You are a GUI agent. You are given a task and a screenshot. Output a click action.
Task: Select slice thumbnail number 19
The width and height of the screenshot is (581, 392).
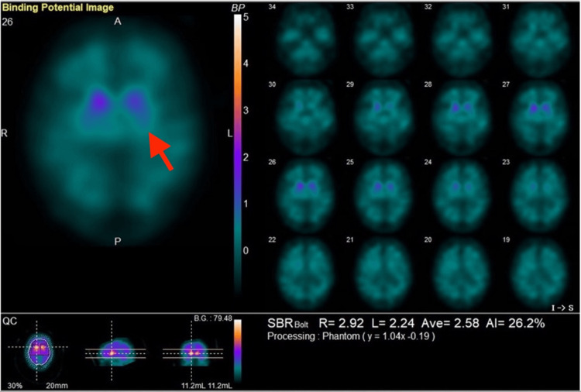point(539,273)
